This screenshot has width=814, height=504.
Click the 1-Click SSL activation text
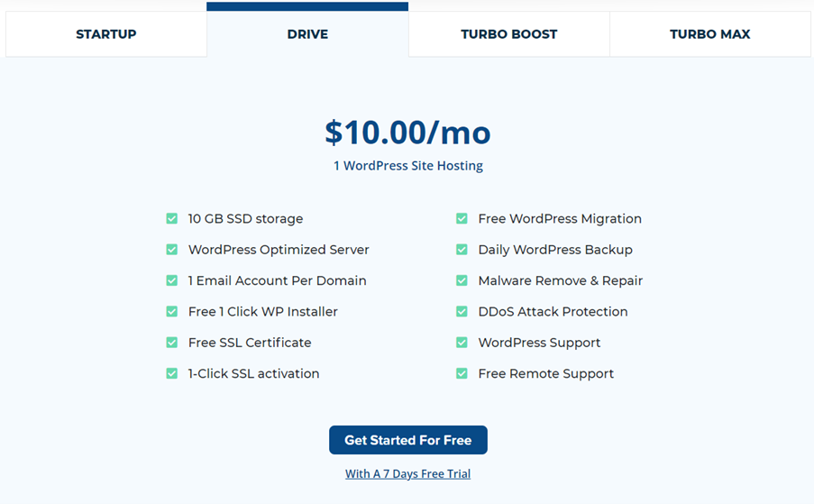click(x=253, y=374)
